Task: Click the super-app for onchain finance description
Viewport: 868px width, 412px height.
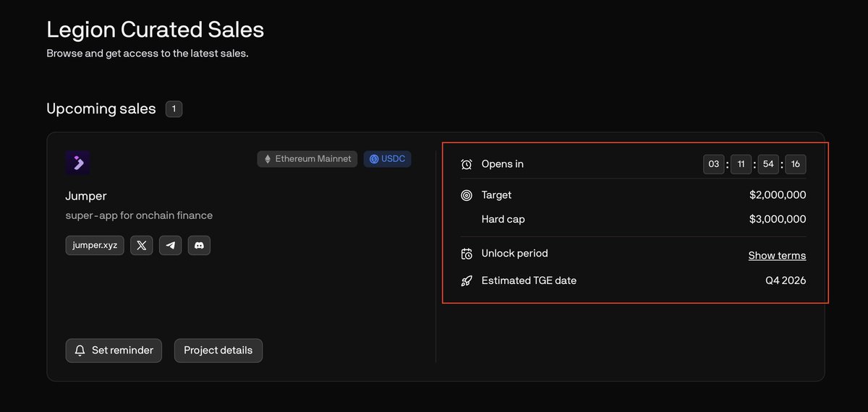Action: coord(139,215)
